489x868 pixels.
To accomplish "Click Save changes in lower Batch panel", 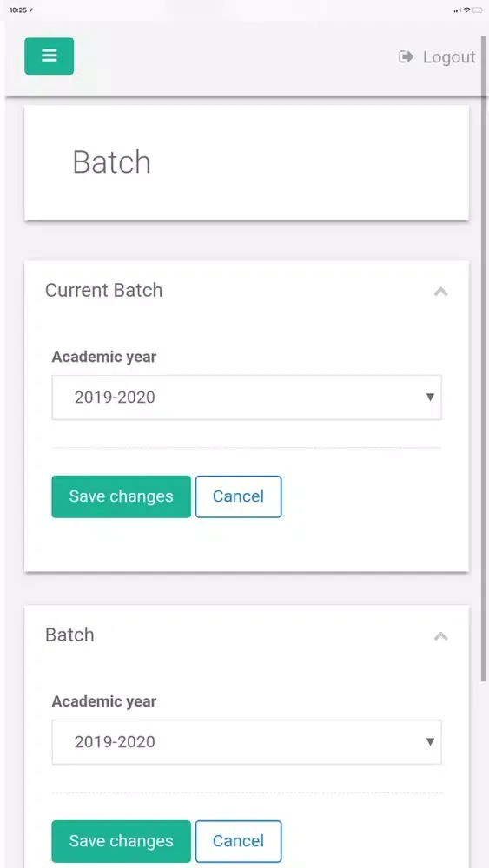I will 122,841.
